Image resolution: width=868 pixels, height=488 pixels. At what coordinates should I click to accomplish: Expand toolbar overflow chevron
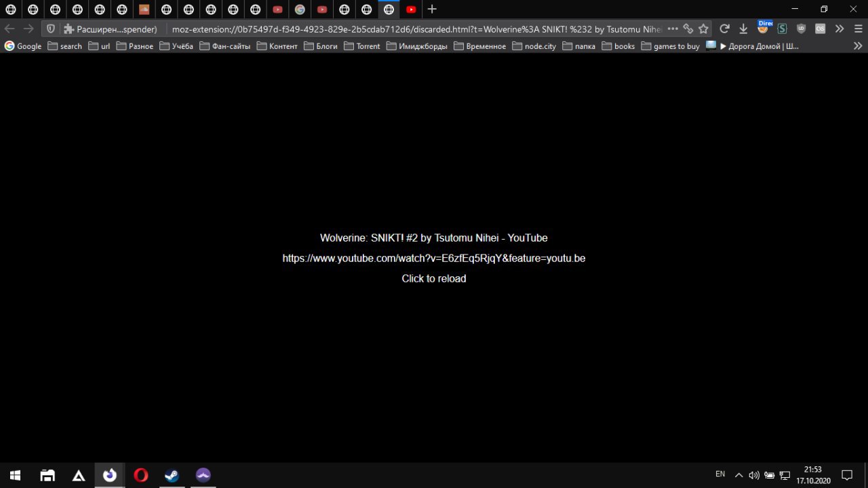pos(839,29)
